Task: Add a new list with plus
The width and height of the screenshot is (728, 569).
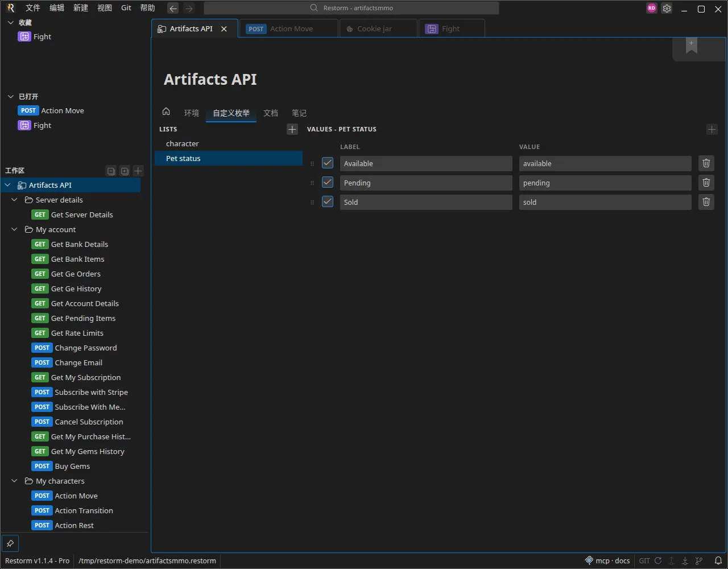Action: (292, 129)
